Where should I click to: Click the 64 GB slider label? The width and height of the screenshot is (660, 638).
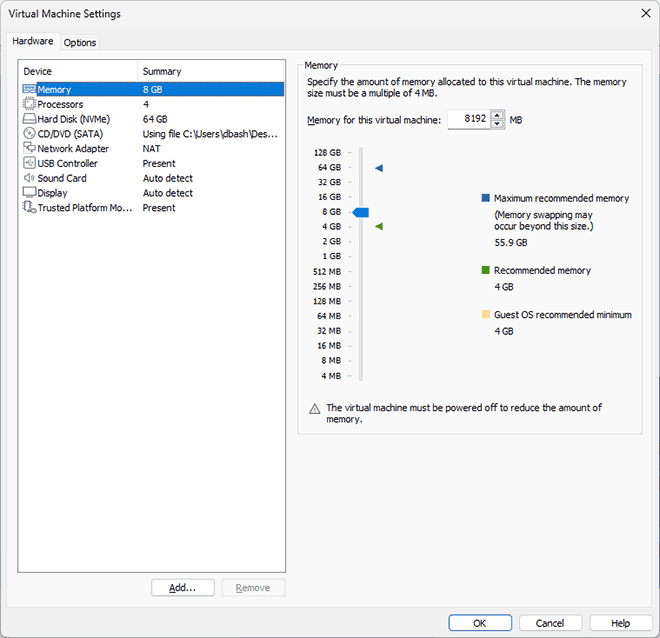pyautogui.click(x=329, y=167)
